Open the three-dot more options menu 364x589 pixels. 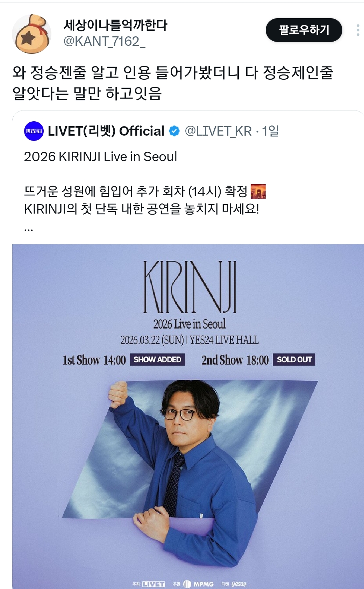tap(358, 30)
